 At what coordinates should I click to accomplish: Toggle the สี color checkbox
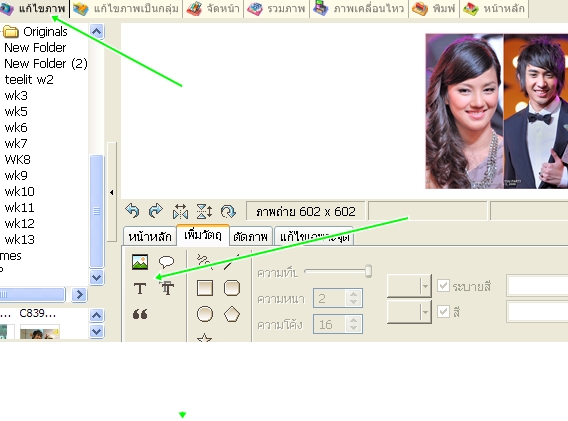(443, 312)
